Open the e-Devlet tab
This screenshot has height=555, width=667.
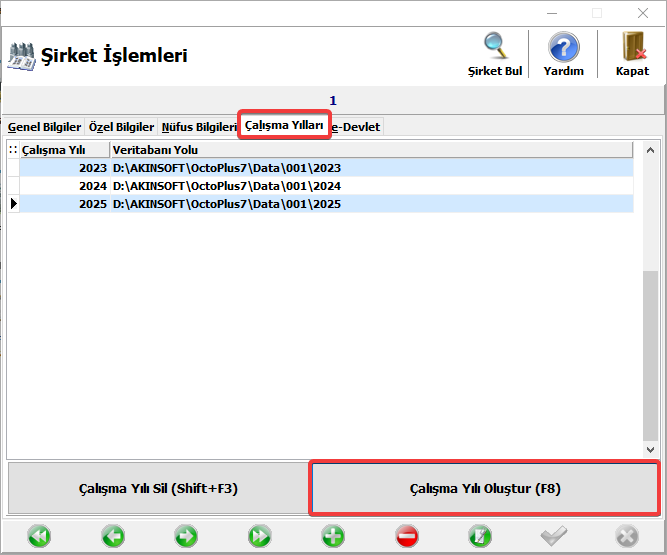pyautogui.click(x=357, y=127)
